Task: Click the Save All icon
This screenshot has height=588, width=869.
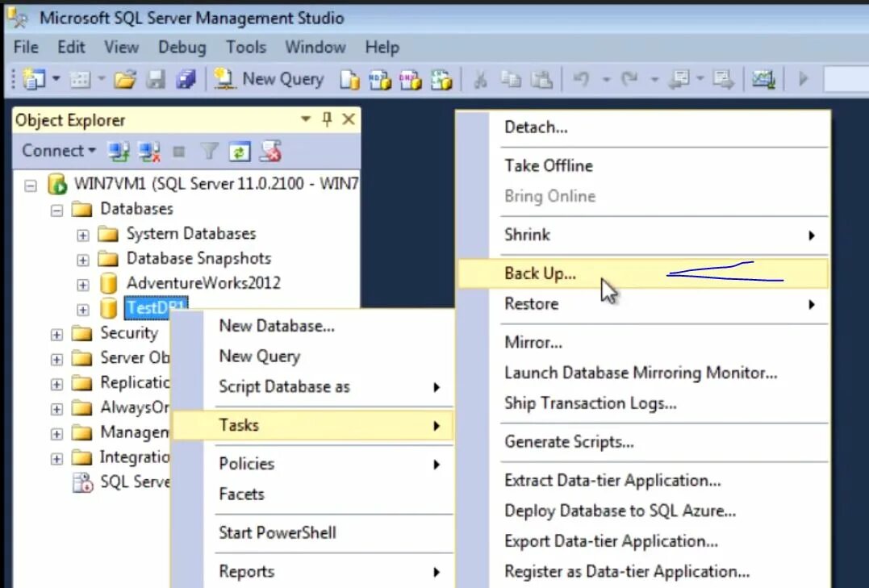Action: click(x=186, y=80)
